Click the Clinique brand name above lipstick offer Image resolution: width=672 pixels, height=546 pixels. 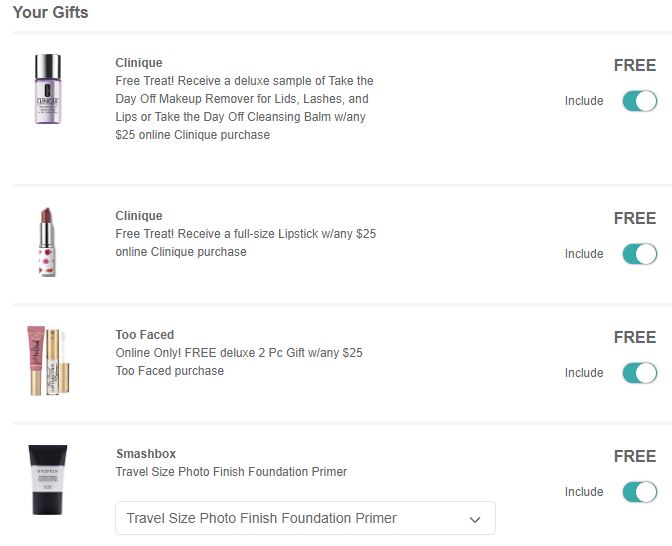[138, 216]
